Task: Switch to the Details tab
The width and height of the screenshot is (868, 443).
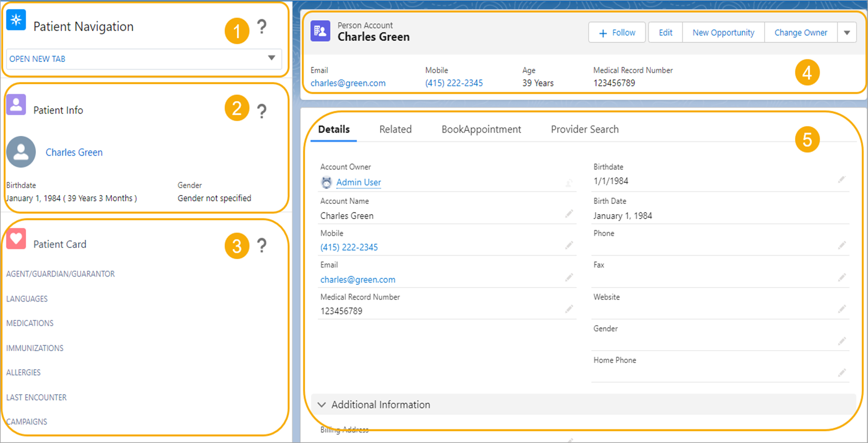Action: [x=334, y=129]
